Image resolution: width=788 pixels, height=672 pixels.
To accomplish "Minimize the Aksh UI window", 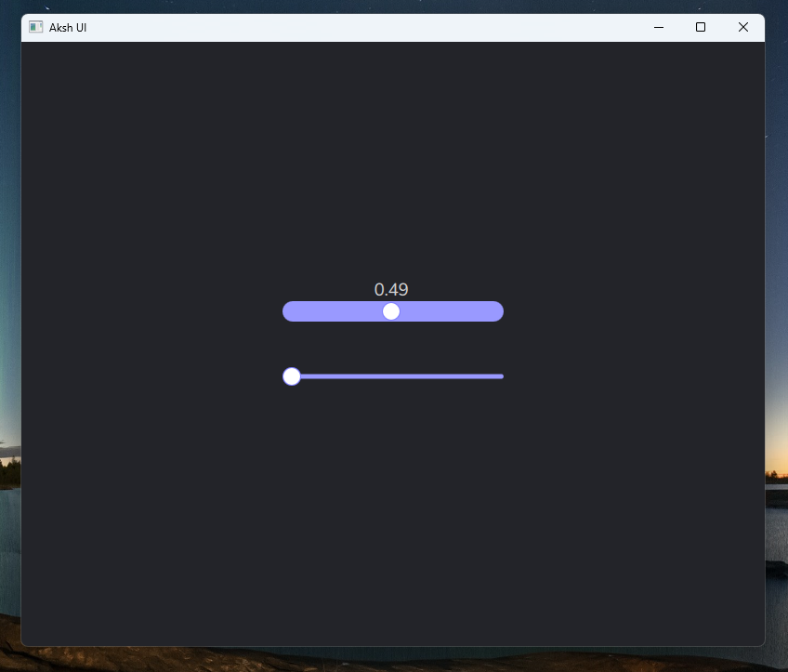I will [x=659, y=28].
